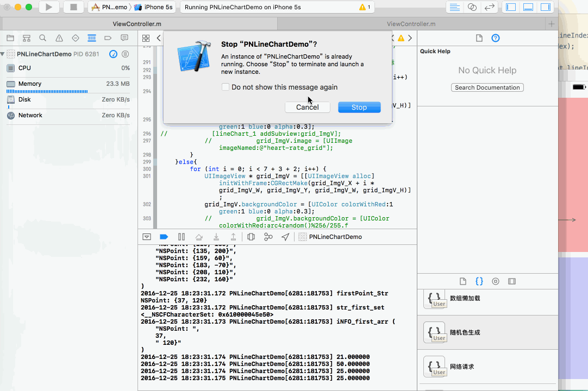Click the line 296 gutter number
588x391 pixels.
[147, 134]
